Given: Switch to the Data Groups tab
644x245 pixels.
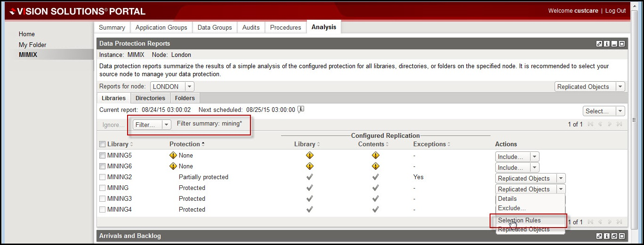Looking at the screenshot, I should (x=214, y=27).
